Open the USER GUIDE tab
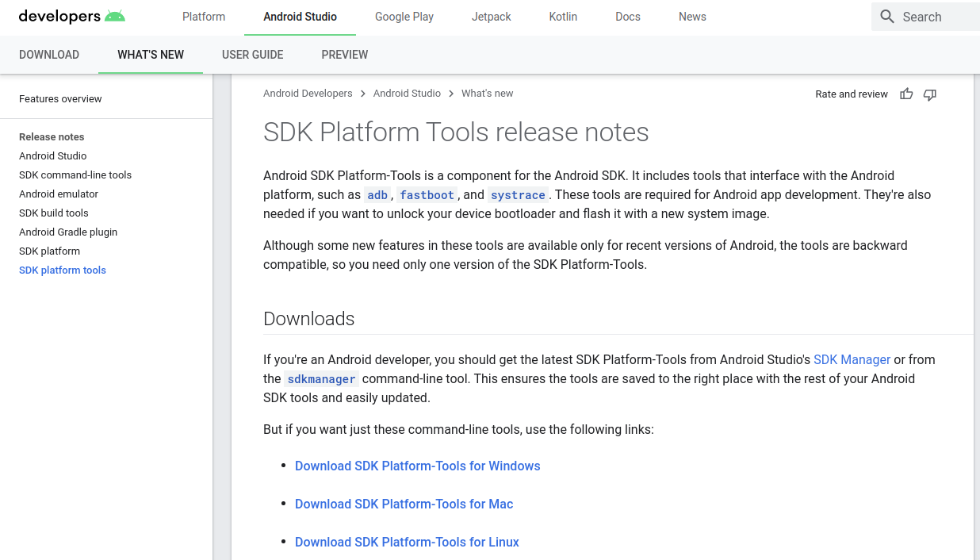 pyautogui.click(x=253, y=55)
